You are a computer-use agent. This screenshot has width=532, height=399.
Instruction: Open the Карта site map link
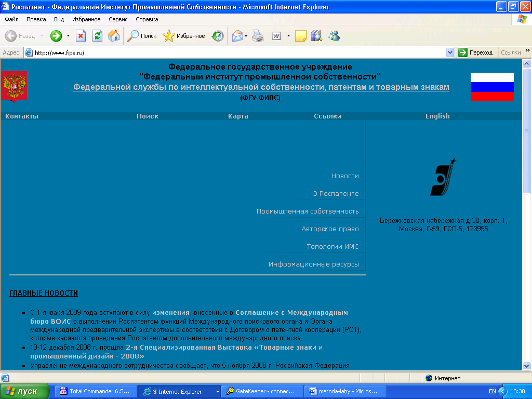click(x=238, y=116)
